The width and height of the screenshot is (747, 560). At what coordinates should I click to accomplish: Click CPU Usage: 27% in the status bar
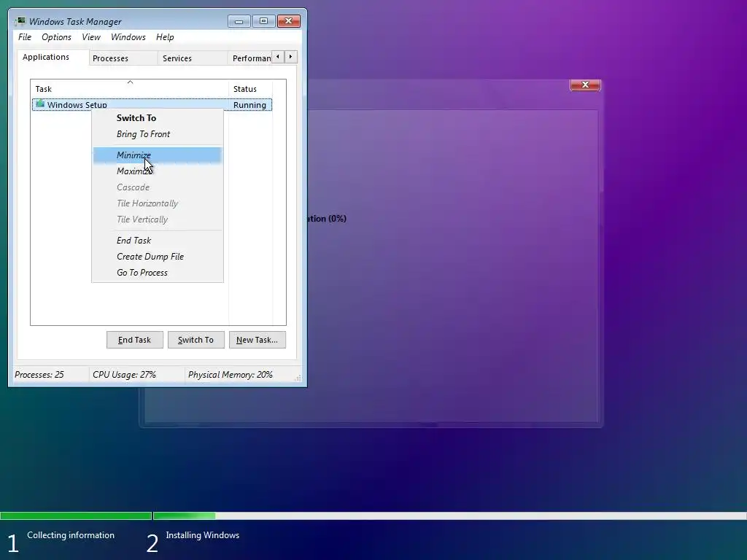[124, 375]
